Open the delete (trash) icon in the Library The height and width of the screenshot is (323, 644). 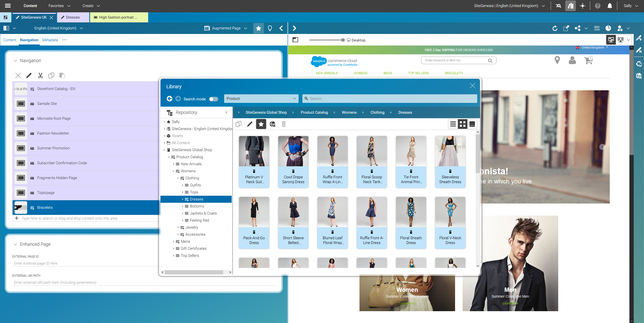[x=284, y=124]
